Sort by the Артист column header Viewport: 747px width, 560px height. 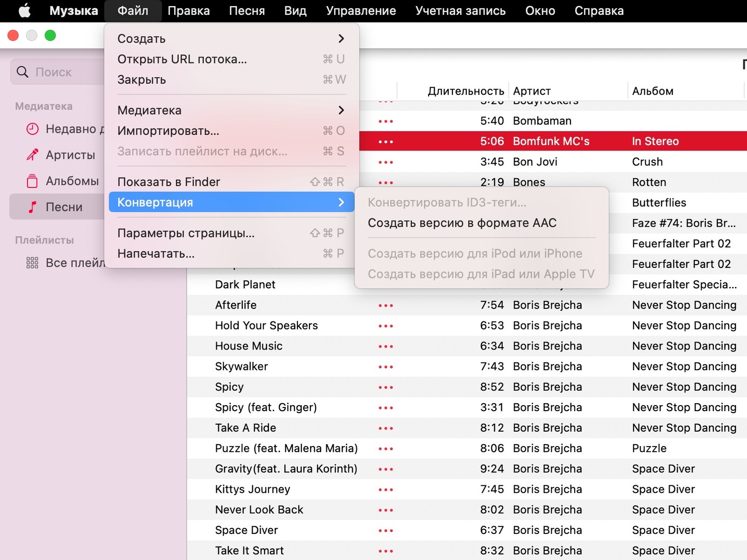(532, 91)
